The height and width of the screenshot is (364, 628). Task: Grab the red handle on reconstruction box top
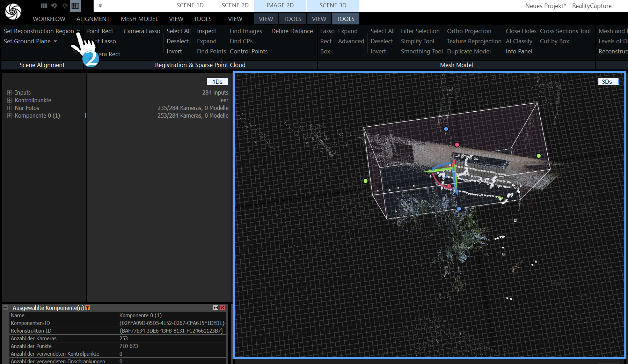[457, 144]
